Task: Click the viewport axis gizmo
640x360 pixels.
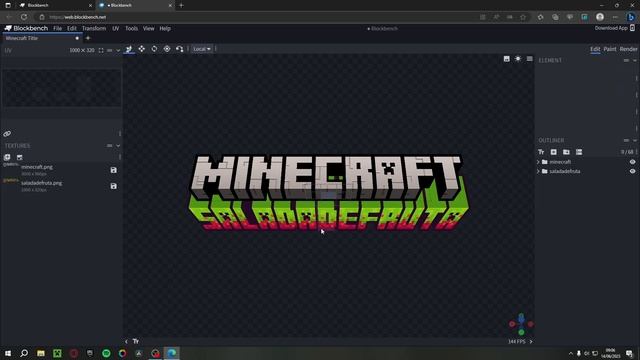Action: click(521, 324)
